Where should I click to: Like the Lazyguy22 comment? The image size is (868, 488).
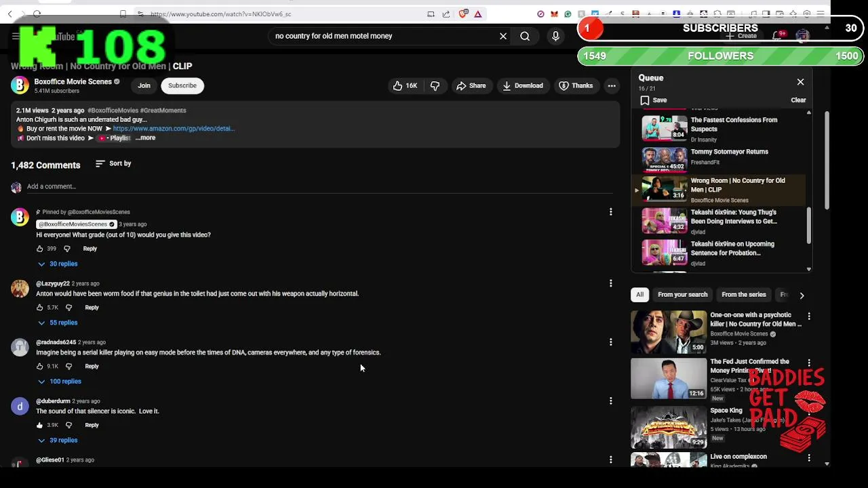[40, 308]
